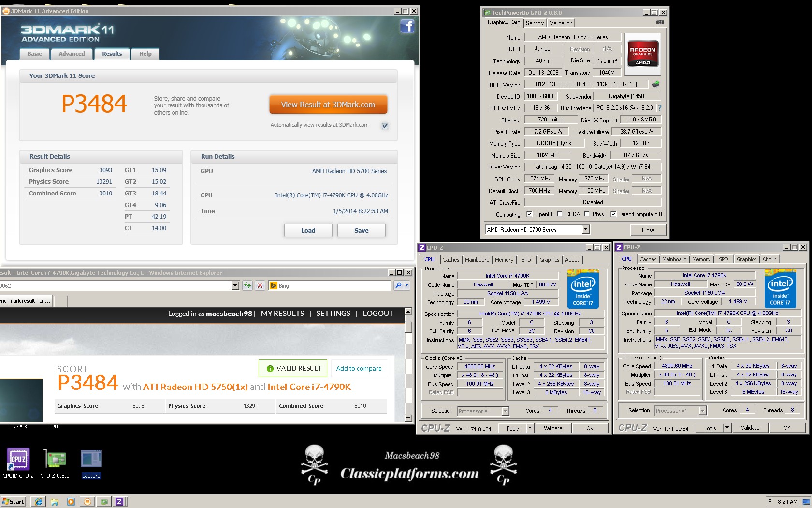Switch to the Basic tab in 3DMark 11

[x=34, y=54]
